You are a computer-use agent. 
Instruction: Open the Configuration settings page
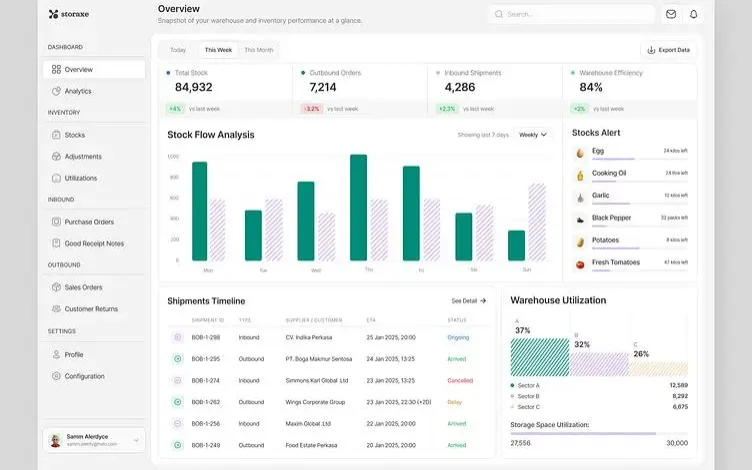click(94, 376)
